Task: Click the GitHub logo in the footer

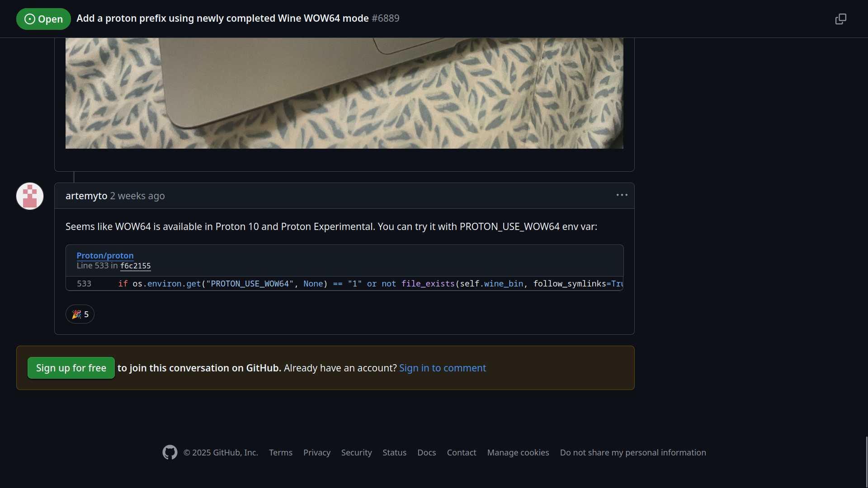Action: [170, 452]
